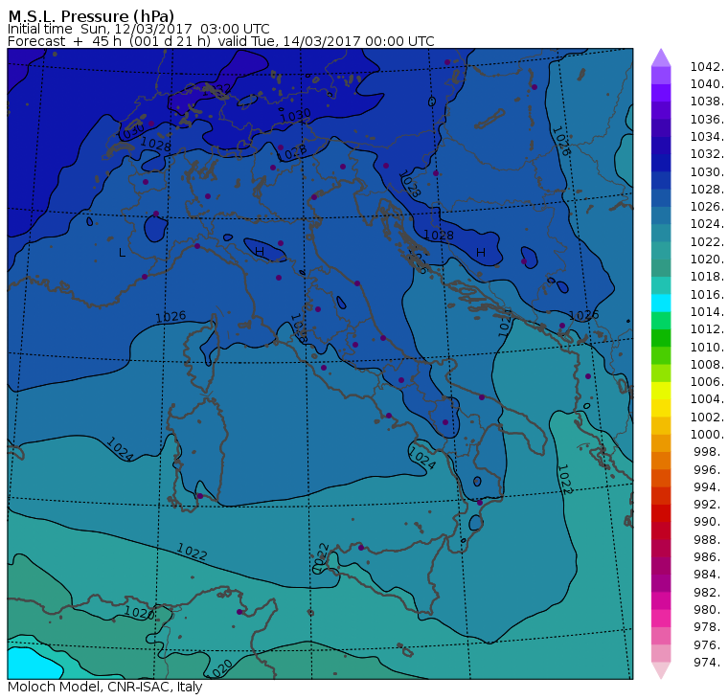Click the long 1022 contour label south of Sardinia

point(192,552)
